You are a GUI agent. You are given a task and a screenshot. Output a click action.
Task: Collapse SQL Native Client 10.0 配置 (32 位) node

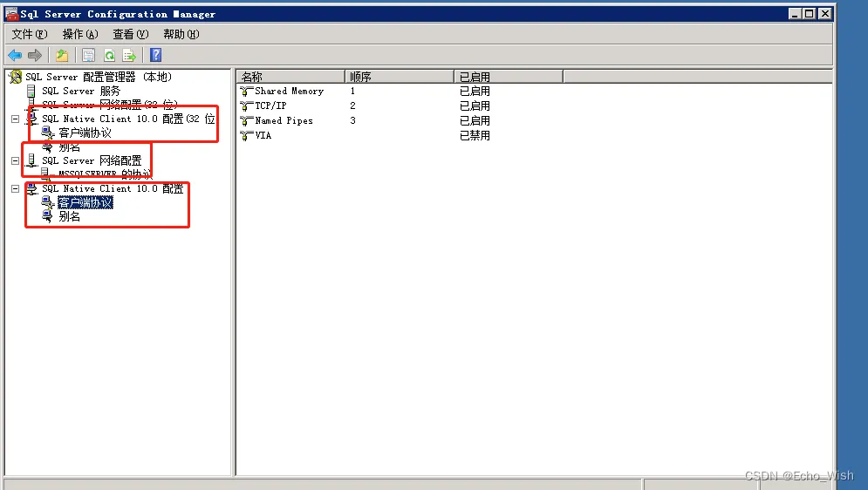[15, 119]
